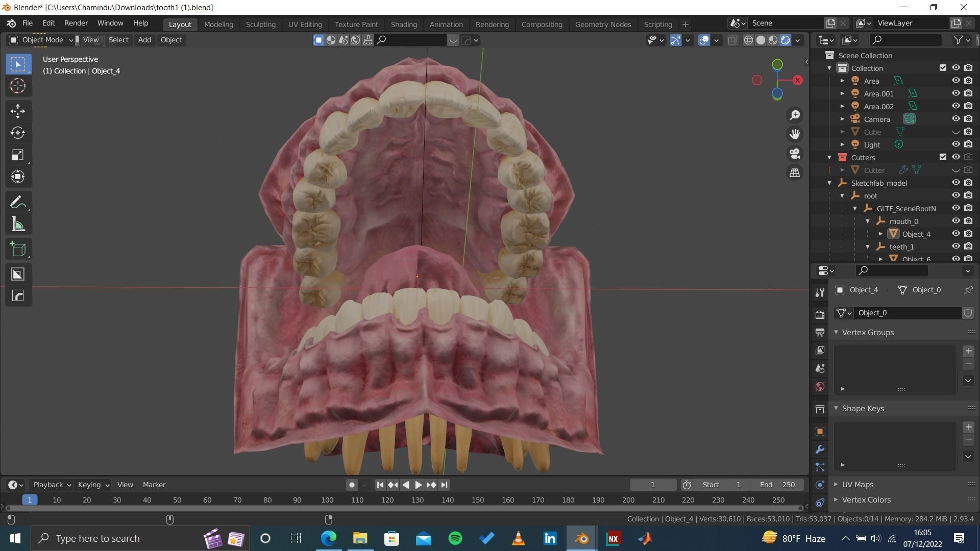980x551 pixels.
Task: Select the Add Cube tool
Action: click(18, 249)
